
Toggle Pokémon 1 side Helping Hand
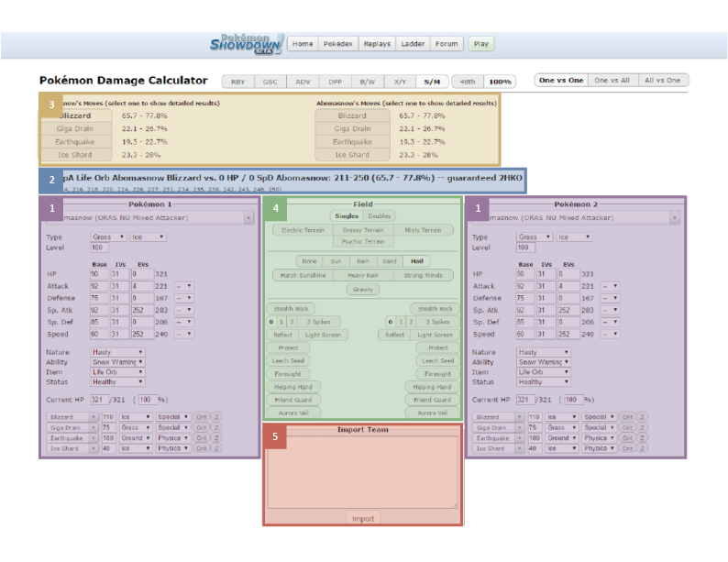(293, 387)
